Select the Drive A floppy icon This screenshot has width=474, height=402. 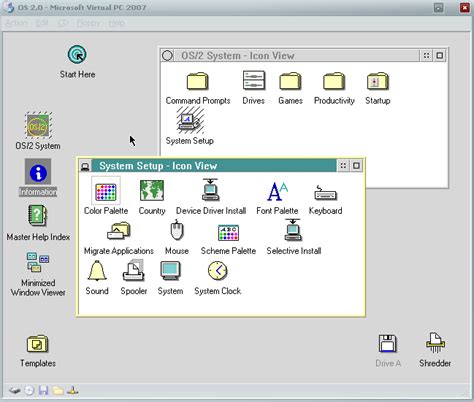[x=388, y=344]
